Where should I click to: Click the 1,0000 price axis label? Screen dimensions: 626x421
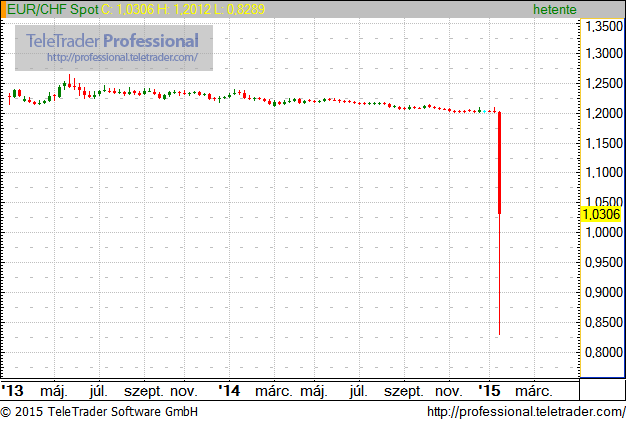604,232
